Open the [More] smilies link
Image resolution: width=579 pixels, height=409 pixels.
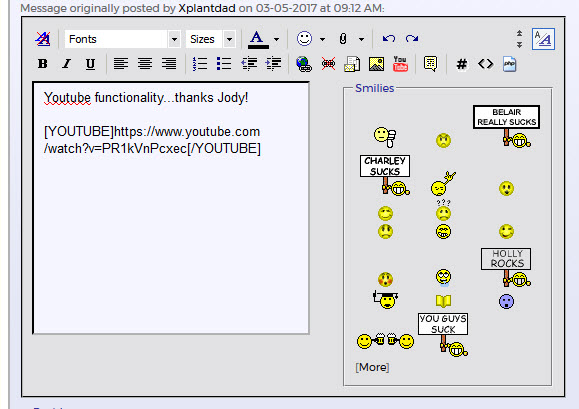pyautogui.click(x=372, y=367)
